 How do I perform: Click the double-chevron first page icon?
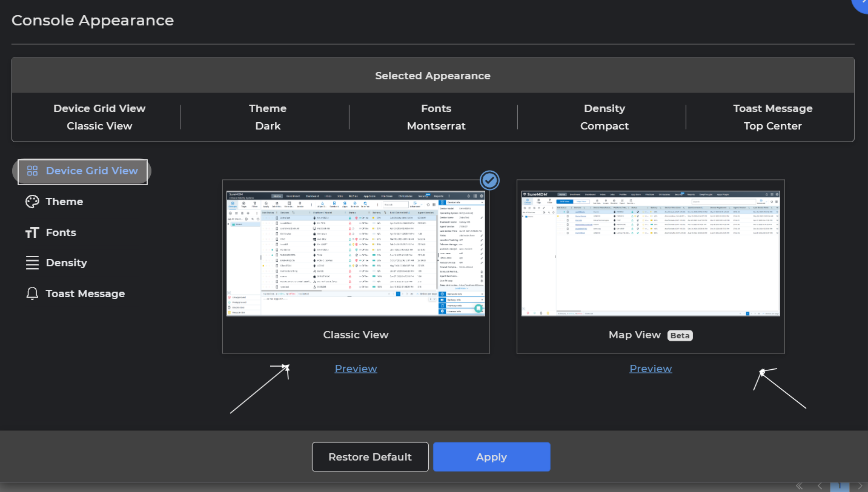click(799, 486)
